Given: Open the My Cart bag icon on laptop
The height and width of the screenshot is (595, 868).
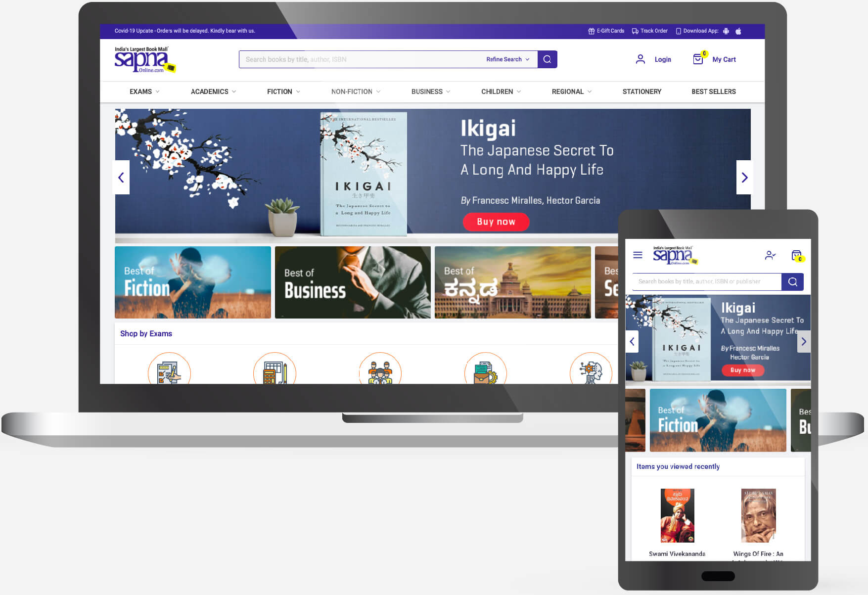Looking at the screenshot, I should [698, 59].
